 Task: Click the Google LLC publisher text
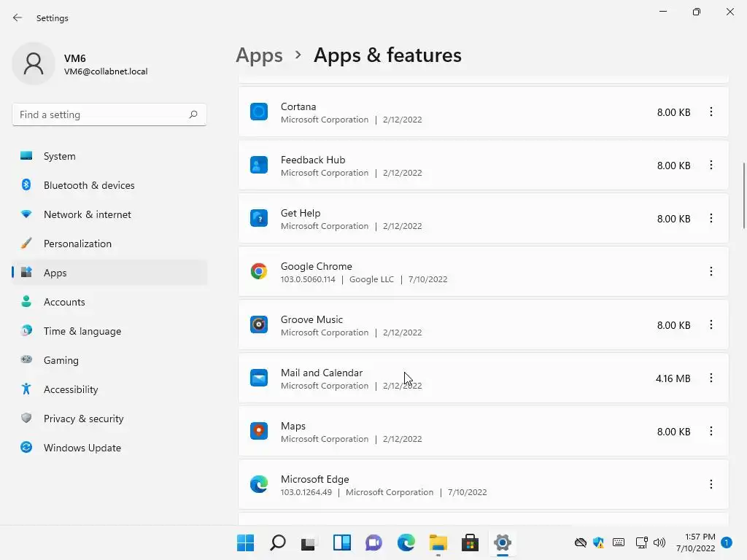click(371, 279)
